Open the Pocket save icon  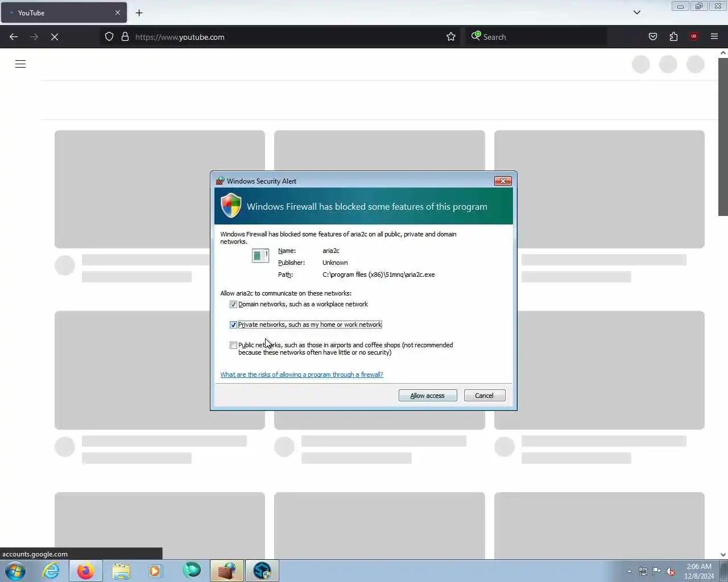(653, 37)
